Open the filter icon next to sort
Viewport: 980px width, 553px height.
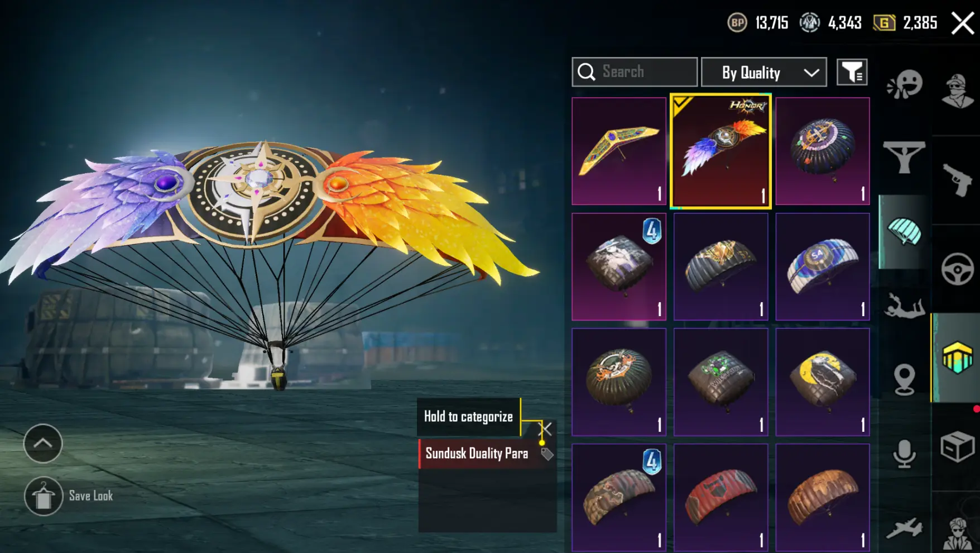[852, 72]
